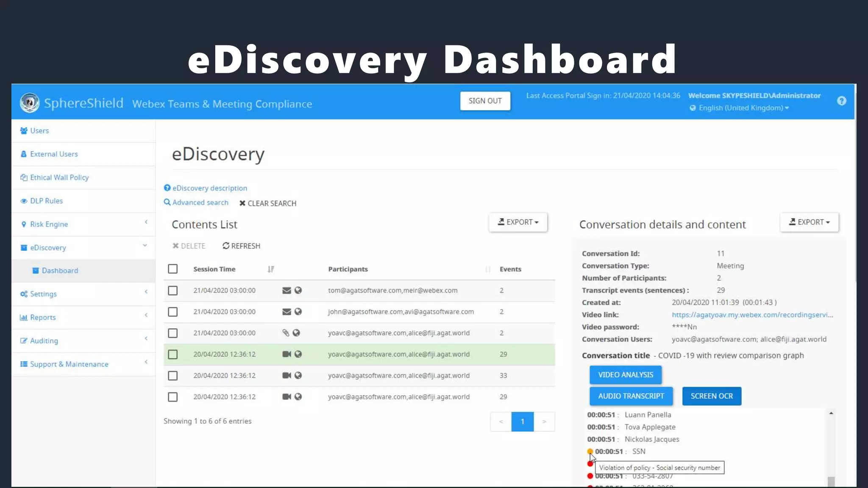Go to page 1 in pagination
Image resolution: width=868 pixels, height=488 pixels.
(523, 421)
